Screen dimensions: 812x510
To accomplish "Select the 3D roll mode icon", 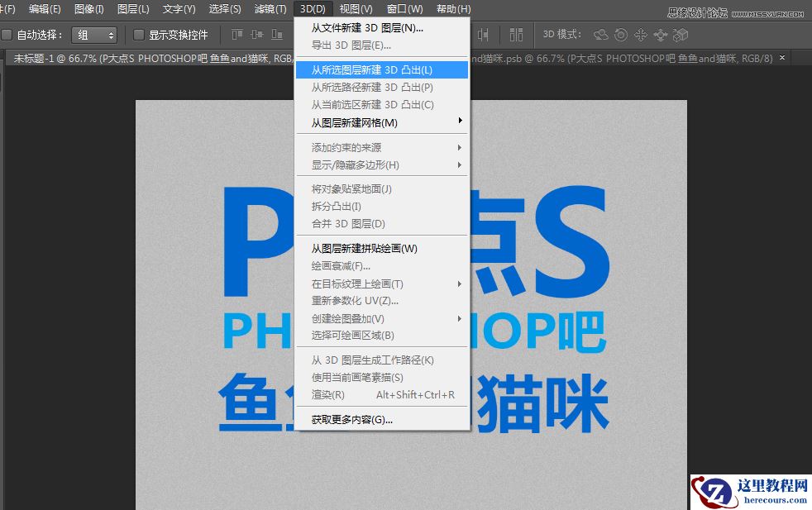I will click(620, 35).
